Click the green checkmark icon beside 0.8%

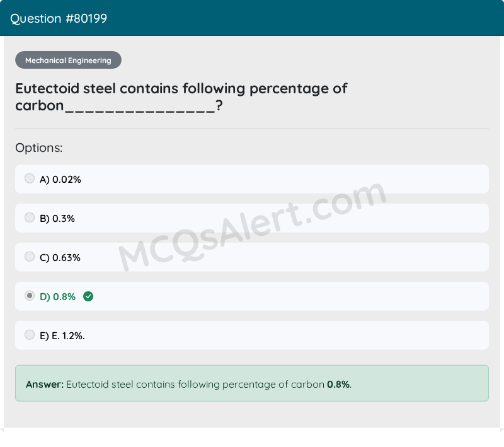88,296
